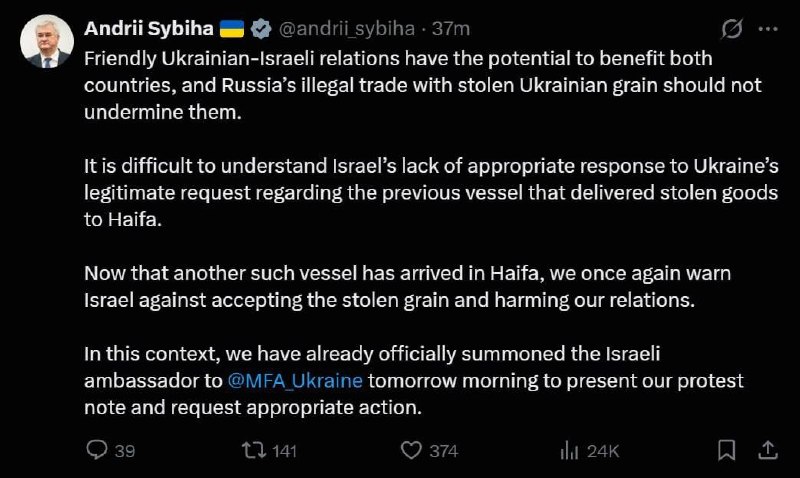Screen dimensions: 800x478
Task: Open the three-dot more options menu
Action: click(767, 29)
